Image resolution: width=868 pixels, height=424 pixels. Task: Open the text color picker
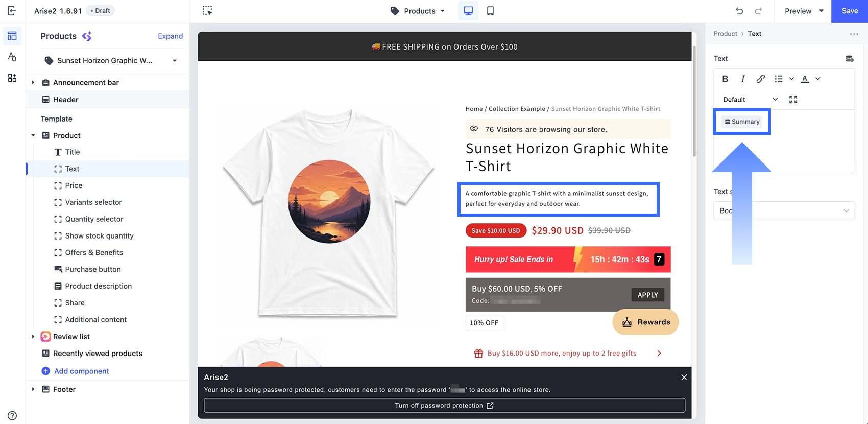coord(805,79)
